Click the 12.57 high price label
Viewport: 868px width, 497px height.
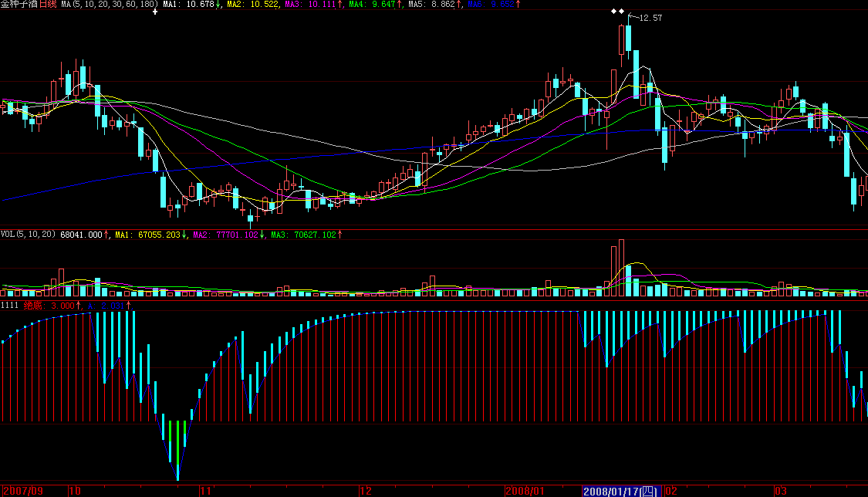click(x=650, y=18)
